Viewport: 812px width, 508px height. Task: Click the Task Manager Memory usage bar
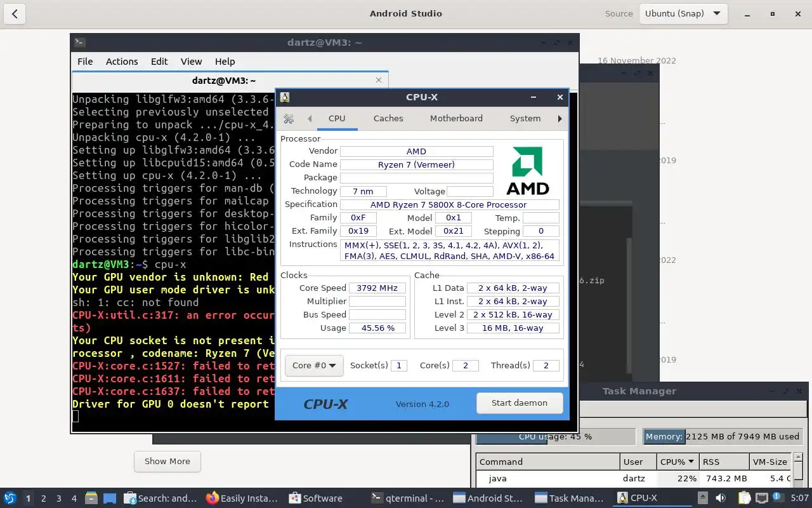(x=723, y=437)
